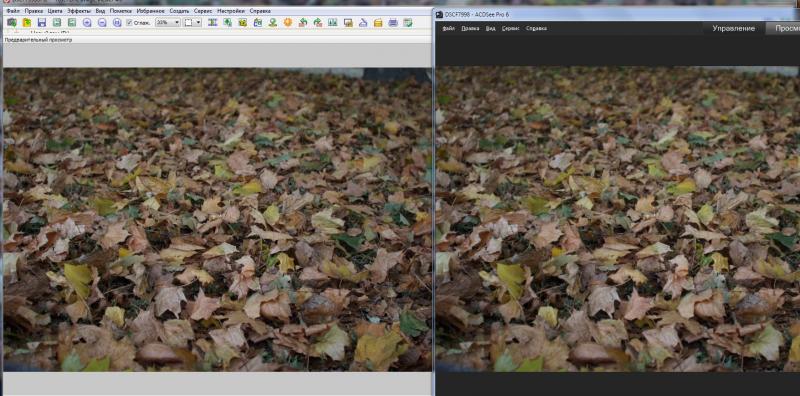Open the Вид menu in the left viewer
Image resolution: width=800 pixels, height=396 pixels.
click(101, 11)
